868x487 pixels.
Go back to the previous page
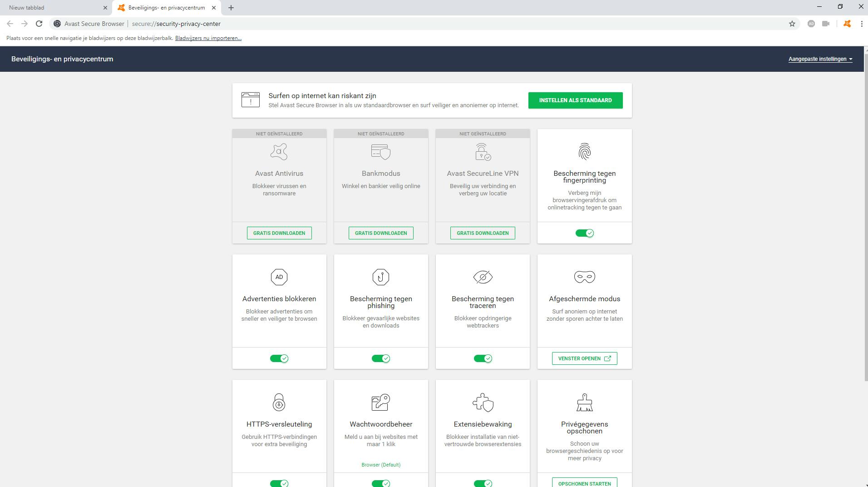coord(10,24)
